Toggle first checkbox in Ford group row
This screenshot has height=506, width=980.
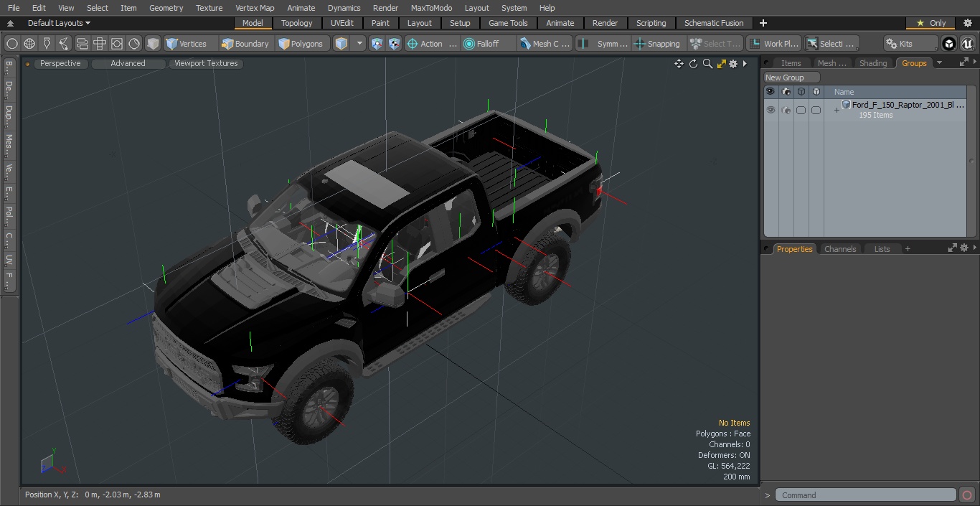click(x=801, y=110)
